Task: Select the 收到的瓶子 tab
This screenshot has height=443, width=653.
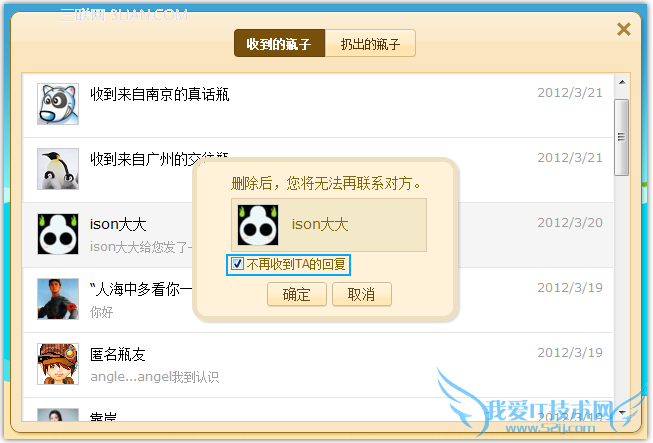Action: click(279, 43)
